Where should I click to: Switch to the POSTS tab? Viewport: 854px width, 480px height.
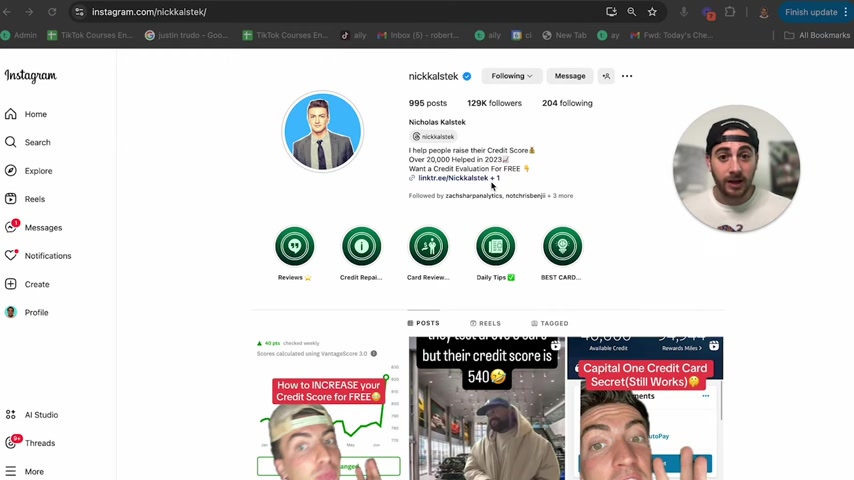pyautogui.click(x=423, y=323)
